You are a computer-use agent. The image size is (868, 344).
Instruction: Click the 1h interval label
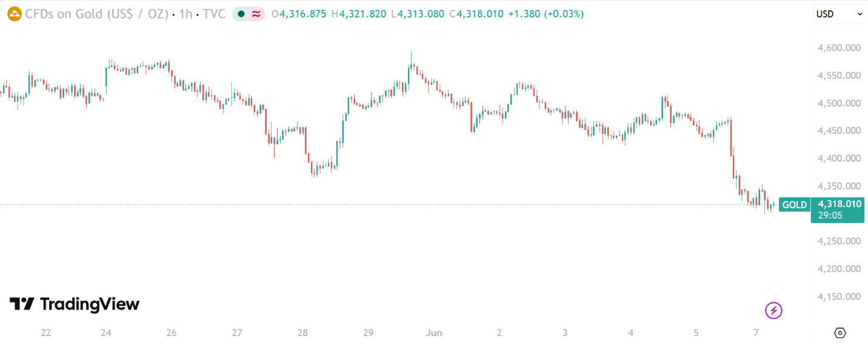185,14
